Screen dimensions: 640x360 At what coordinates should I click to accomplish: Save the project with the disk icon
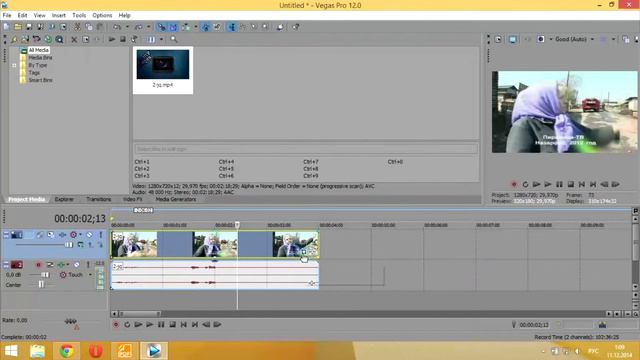29,27
